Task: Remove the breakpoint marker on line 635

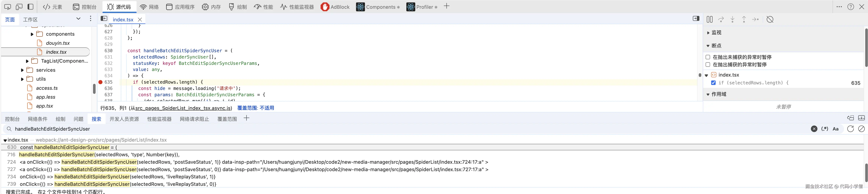Action: (x=100, y=82)
